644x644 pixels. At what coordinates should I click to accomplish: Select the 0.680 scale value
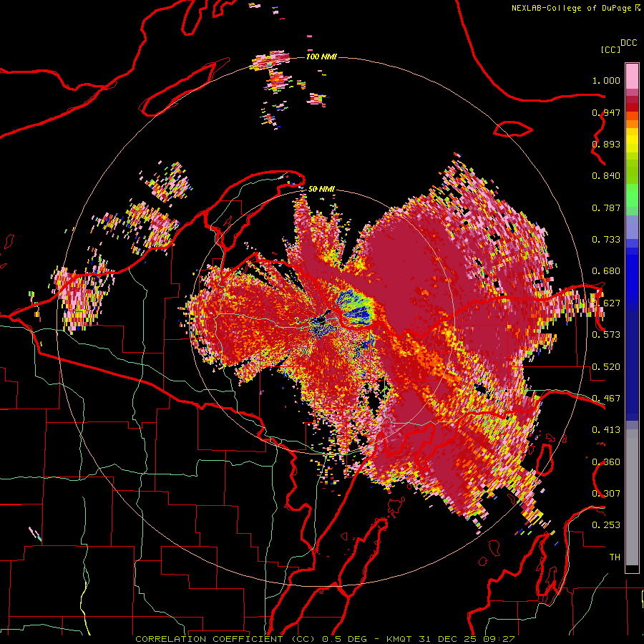click(606, 271)
